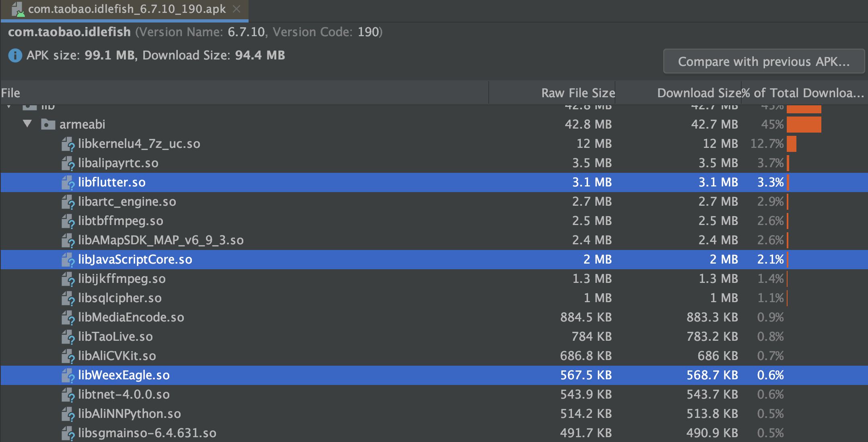
Task: Click the blue info icon beside APK size
Action: (15, 55)
